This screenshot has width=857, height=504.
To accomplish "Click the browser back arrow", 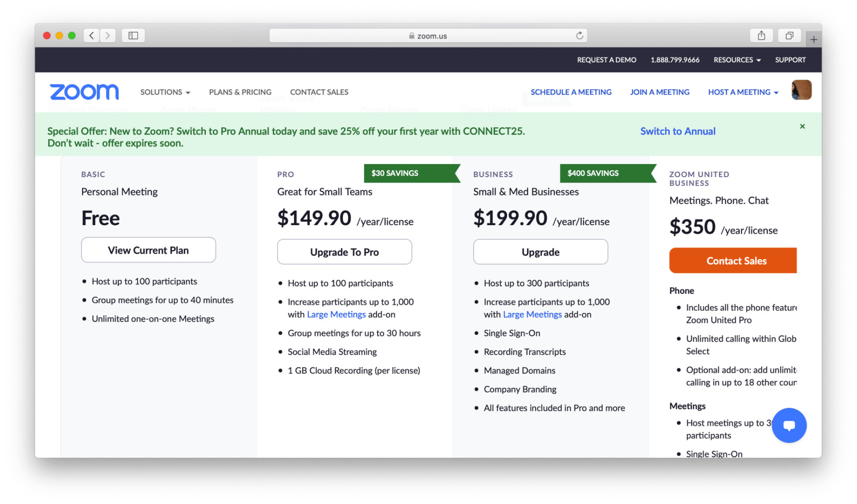I will [x=91, y=35].
